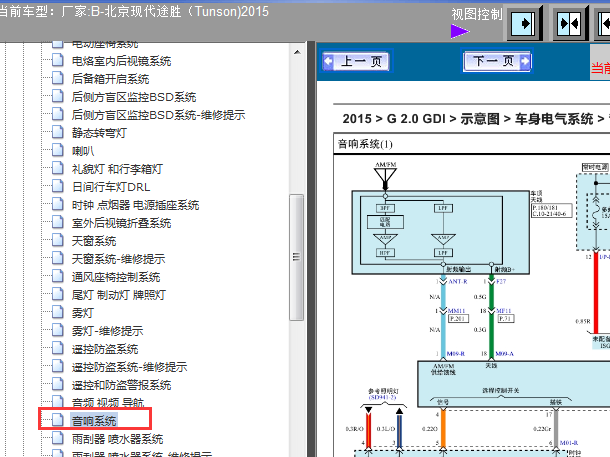Select 雾灯 entry
Screen dimensions: 610x457
coord(82,313)
